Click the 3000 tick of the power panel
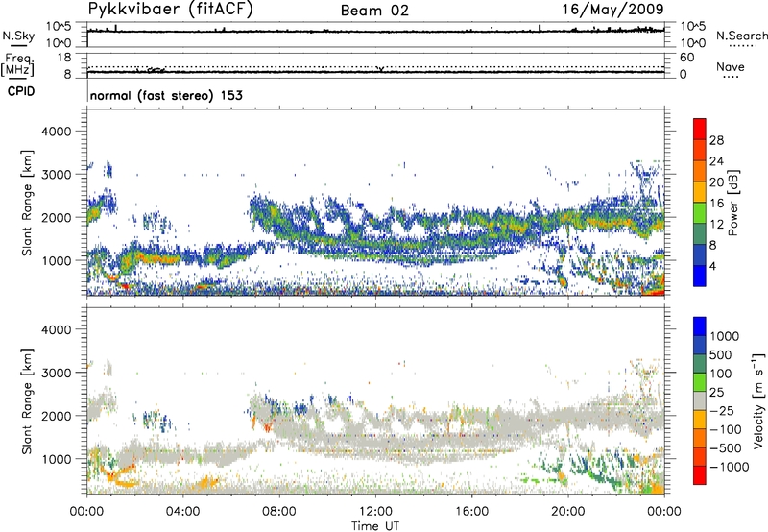The height and width of the screenshot is (532, 768). pyautogui.click(x=56, y=175)
